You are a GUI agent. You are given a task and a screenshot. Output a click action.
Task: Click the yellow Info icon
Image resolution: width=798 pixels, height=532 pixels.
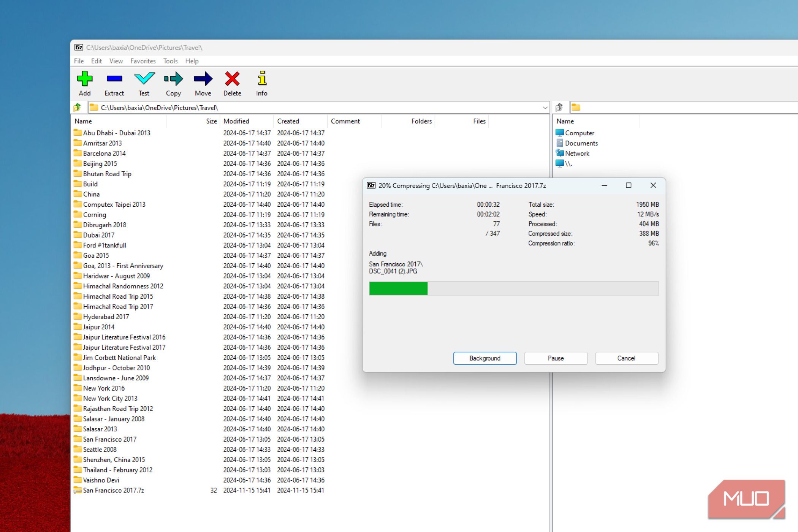262,79
